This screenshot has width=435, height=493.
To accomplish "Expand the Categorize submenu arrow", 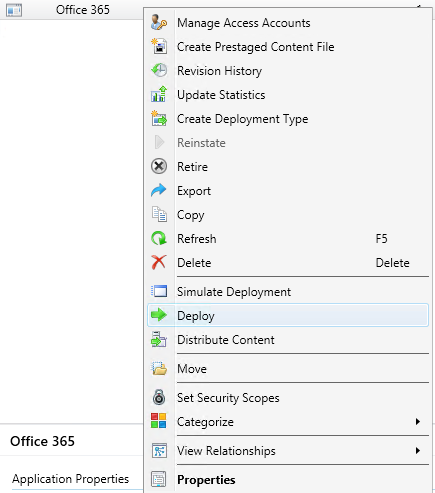I will (x=418, y=422).
